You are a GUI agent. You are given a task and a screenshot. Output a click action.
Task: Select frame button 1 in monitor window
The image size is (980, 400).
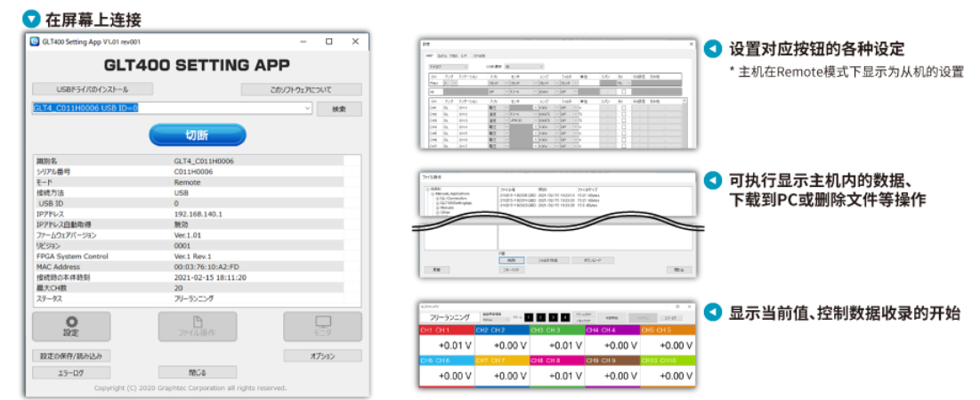coord(530,317)
